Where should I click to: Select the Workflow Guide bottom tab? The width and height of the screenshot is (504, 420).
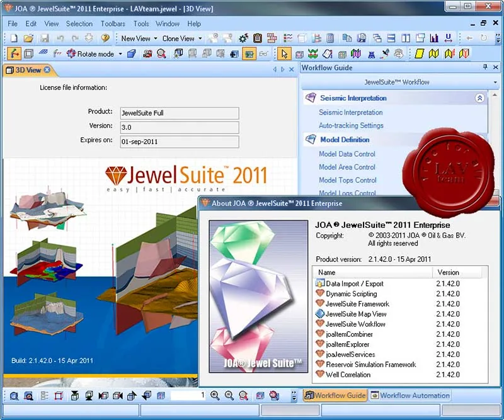pos(335,395)
